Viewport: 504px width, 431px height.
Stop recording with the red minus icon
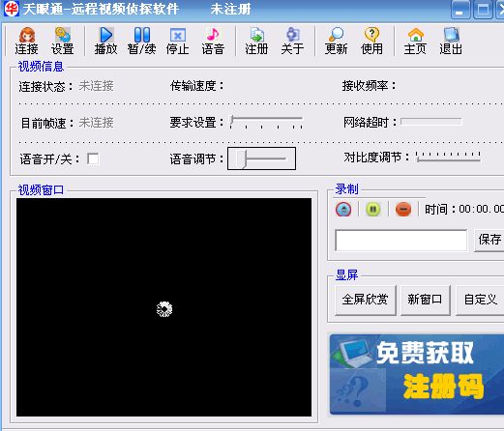click(x=403, y=210)
